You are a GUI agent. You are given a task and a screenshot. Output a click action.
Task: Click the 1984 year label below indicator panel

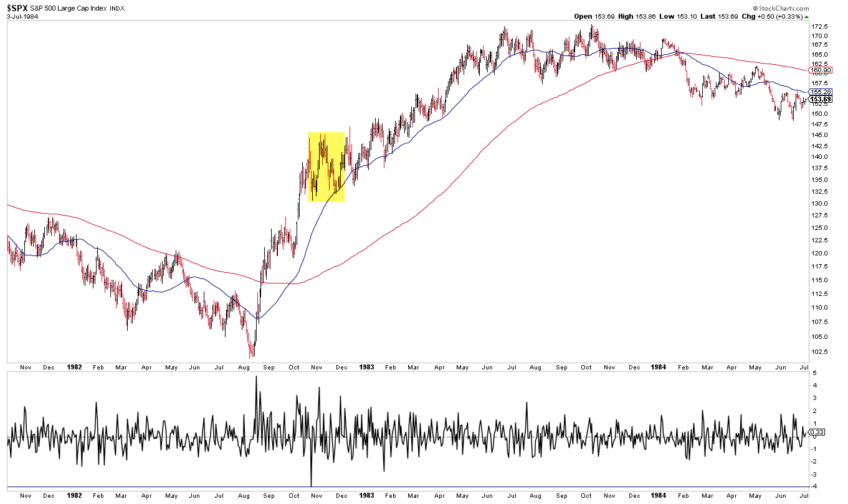(x=660, y=496)
